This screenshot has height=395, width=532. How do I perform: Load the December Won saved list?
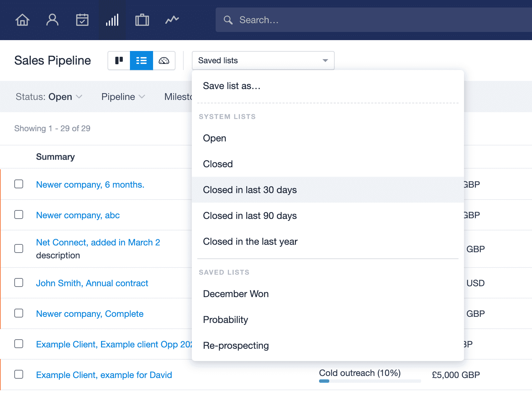click(x=328, y=294)
